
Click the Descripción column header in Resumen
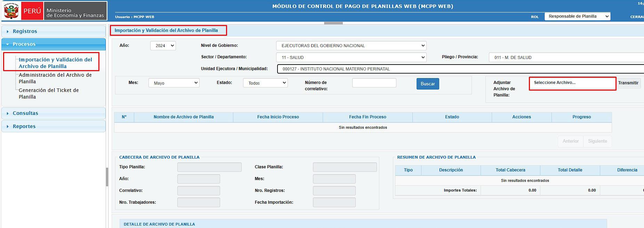tap(451, 170)
